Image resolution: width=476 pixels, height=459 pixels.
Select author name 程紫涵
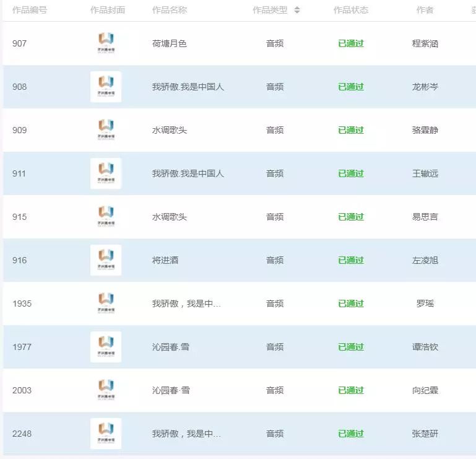[425, 43]
